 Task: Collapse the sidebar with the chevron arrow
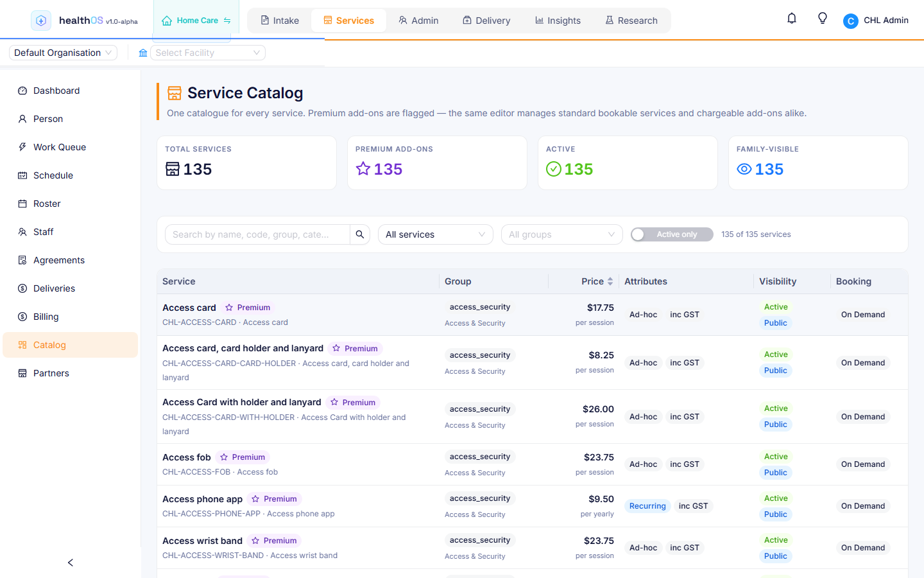click(x=71, y=563)
